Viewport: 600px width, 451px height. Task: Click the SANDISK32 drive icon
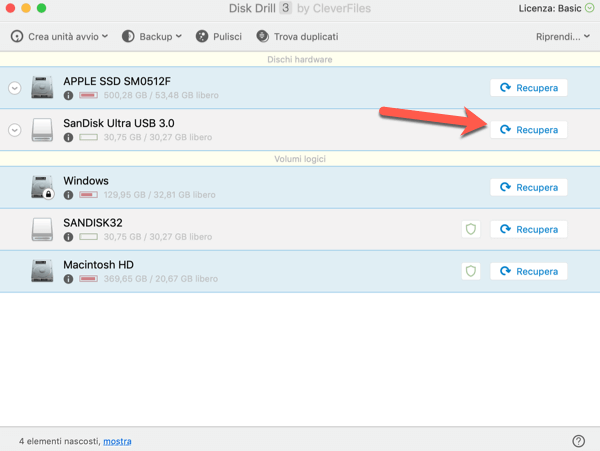coord(42,229)
